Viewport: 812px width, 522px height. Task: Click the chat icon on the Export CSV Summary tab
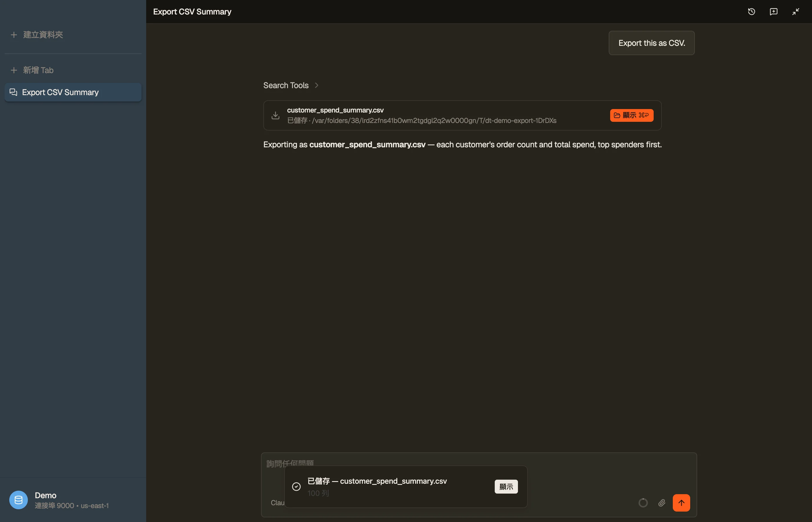pos(13,92)
